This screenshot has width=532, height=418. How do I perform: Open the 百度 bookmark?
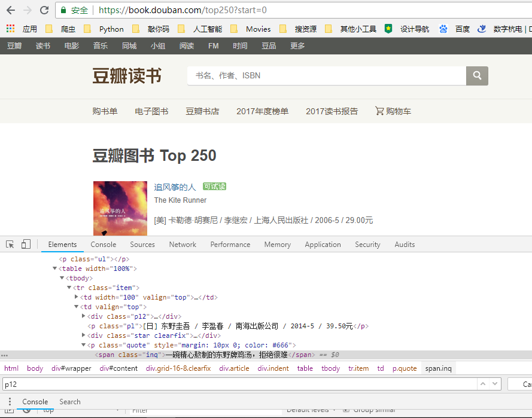[x=455, y=29]
